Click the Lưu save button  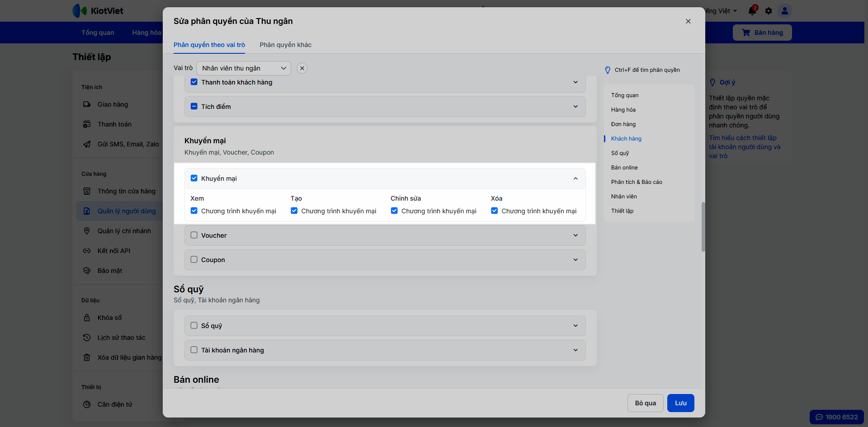pyautogui.click(x=680, y=403)
